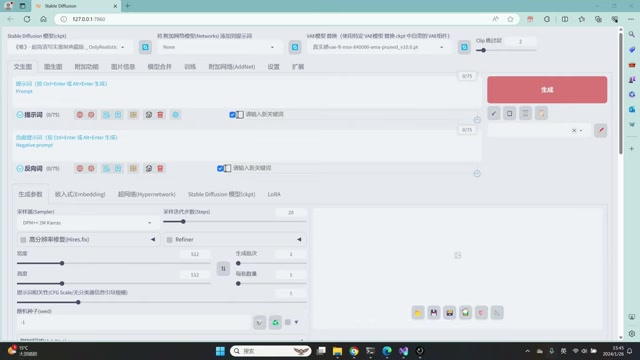The height and width of the screenshot is (360, 640).
Task: Reuse last seed with green recycle icon
Action: pyautogui.click(x=276, y=322)
